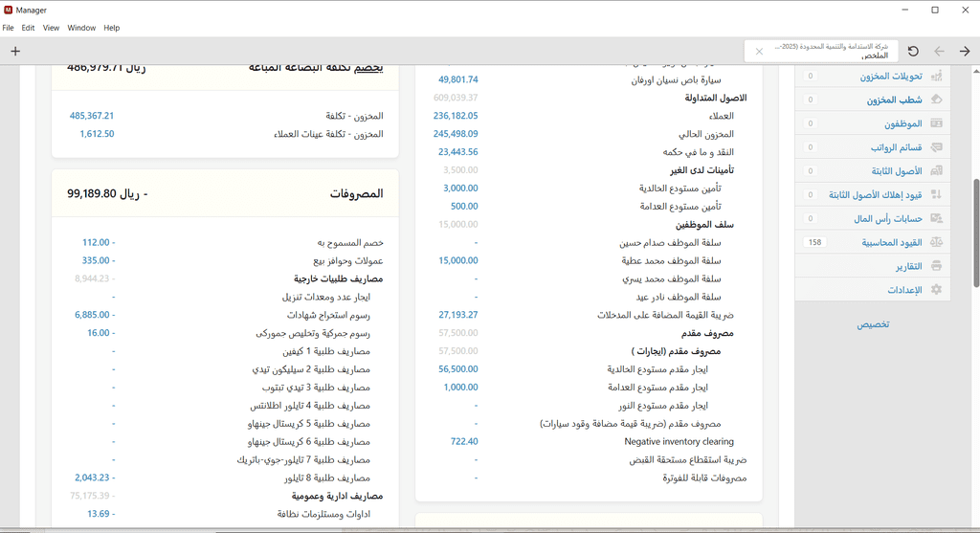Click the القيود المحاسبية scales icon
Viewport: 980px width, 533px height.
click(936, 243)
